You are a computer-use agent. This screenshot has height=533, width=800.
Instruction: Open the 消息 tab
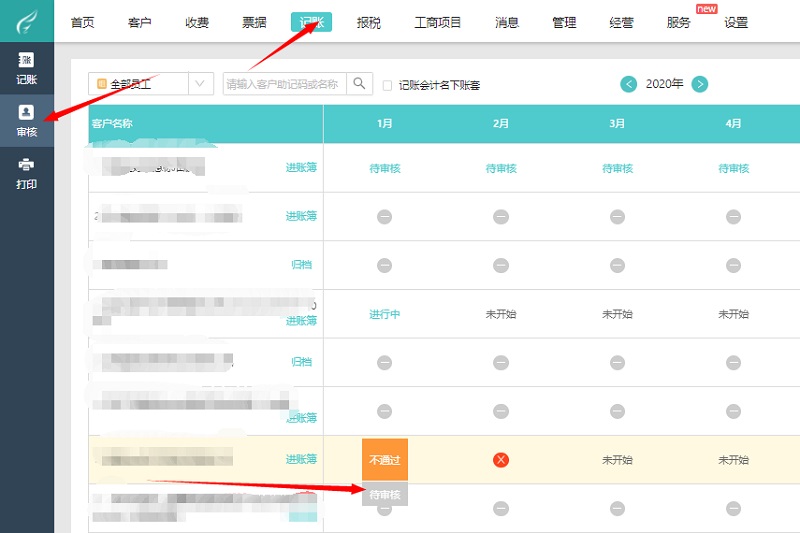507,22
